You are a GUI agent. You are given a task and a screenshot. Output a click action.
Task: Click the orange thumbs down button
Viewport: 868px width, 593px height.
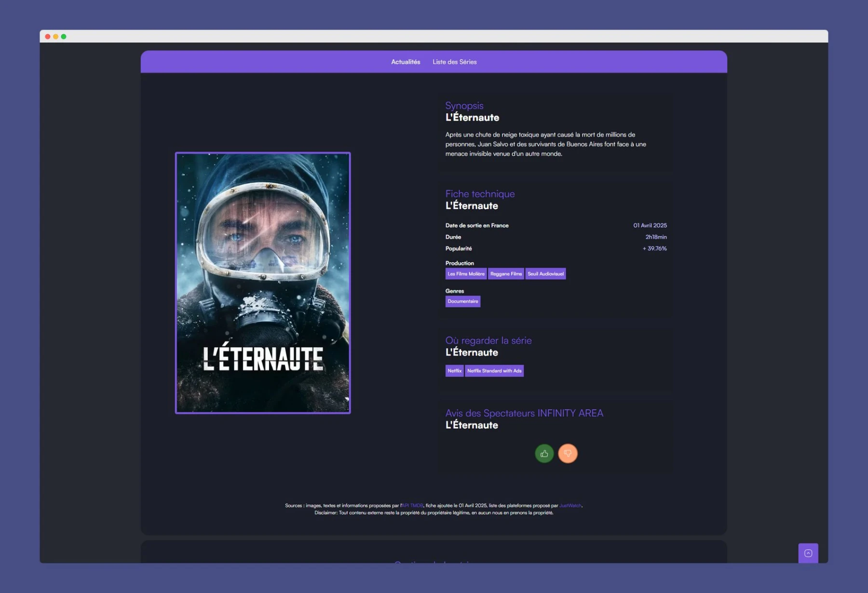pyautogui.click(x=568, y=453)
